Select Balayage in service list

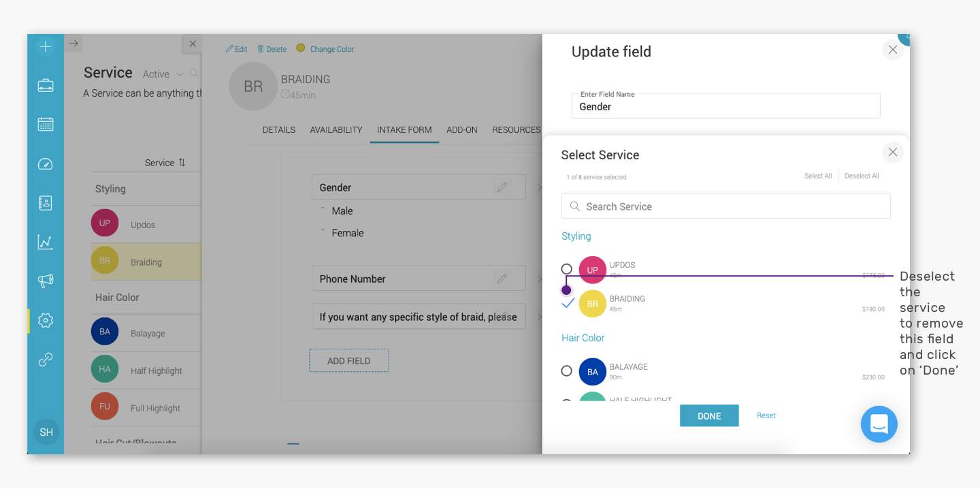coord(146,333)
